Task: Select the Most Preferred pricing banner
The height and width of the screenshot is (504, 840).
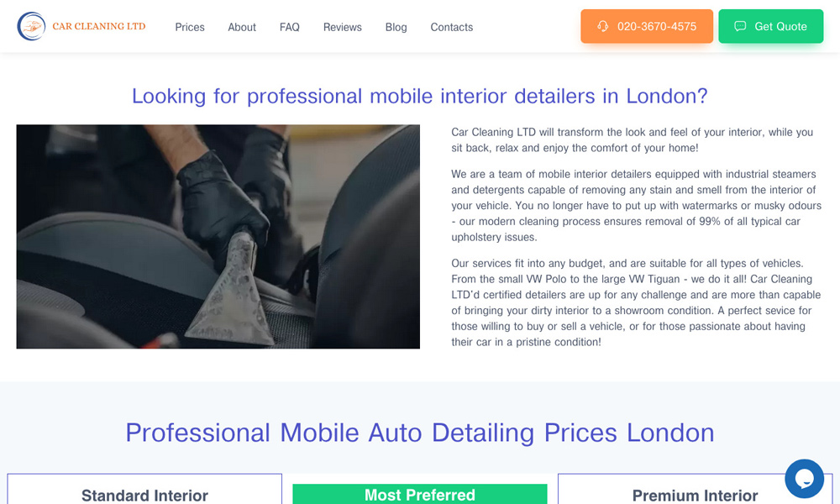Action: point(420,495)
